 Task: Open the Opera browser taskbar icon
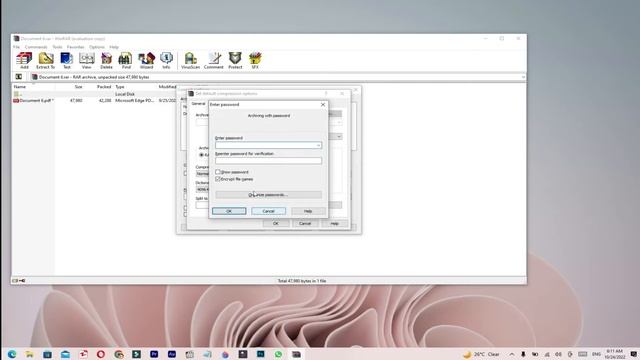point(100,354)
